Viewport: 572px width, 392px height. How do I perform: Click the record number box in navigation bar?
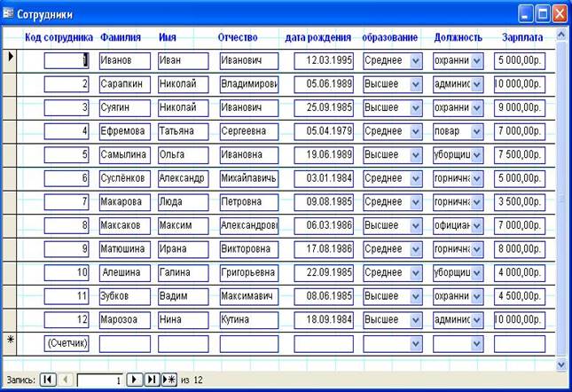tap(99, 380)
